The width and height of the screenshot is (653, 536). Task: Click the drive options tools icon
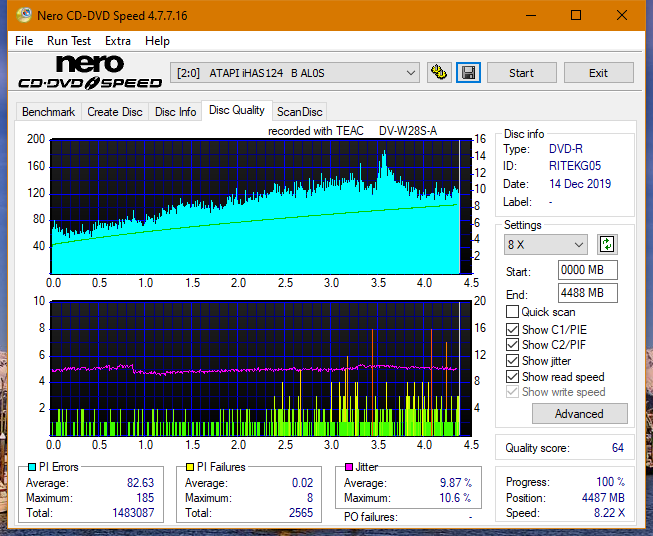[x=439, y=73]
